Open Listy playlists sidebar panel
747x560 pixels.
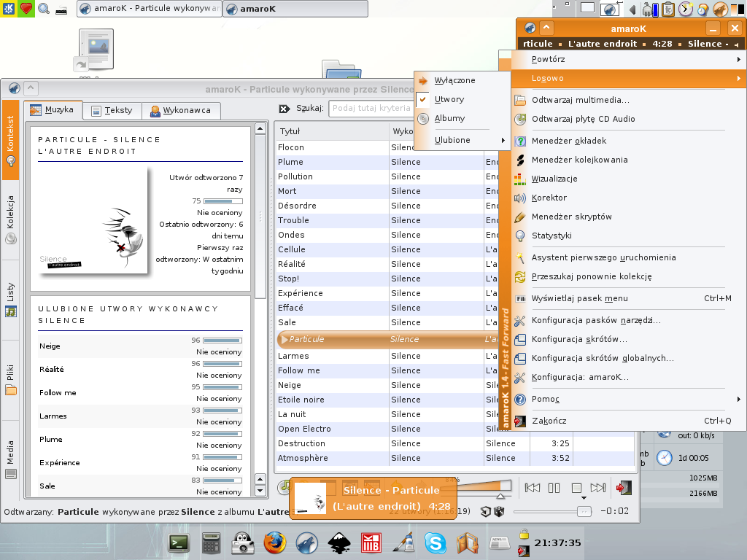[x=10, y=300]
